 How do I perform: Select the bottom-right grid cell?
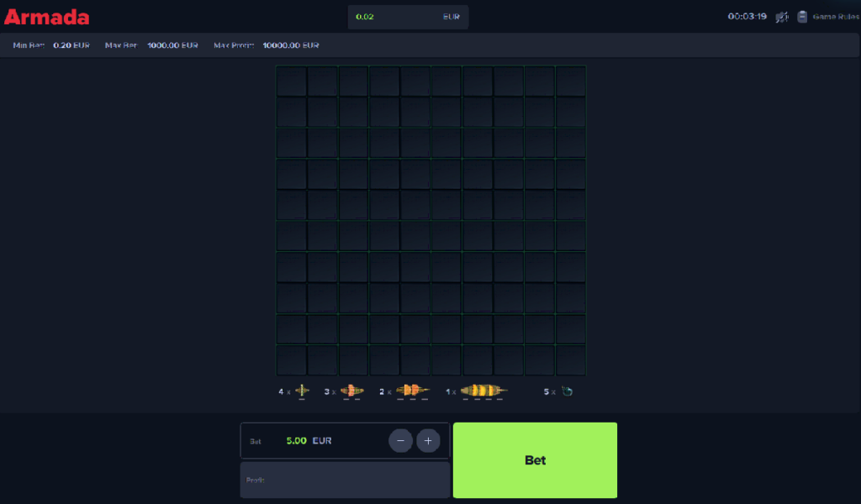click(x=570, y=360)
